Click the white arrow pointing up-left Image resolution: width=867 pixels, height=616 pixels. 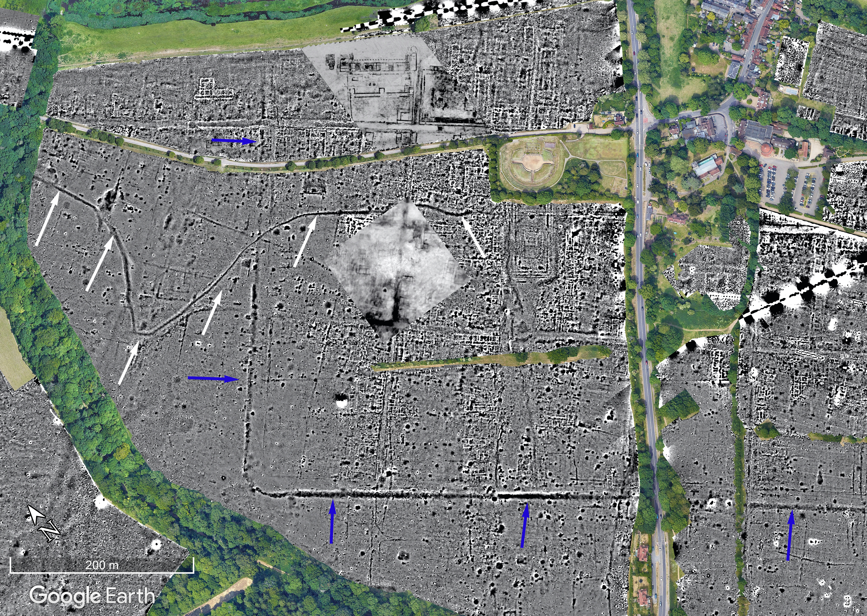pyautogui.click(x=473, y=237)
